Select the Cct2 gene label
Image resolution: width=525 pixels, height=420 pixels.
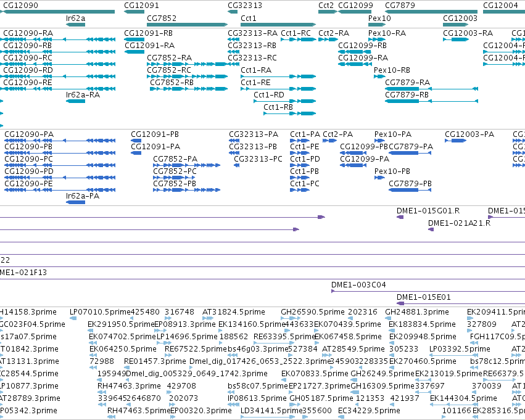pyautogui.click(x=326, y=6)
